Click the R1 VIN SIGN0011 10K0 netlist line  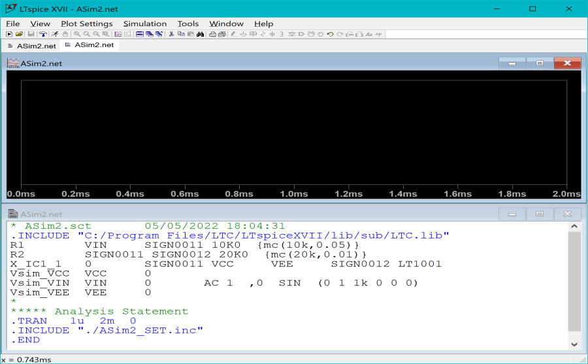pos(185,245)
